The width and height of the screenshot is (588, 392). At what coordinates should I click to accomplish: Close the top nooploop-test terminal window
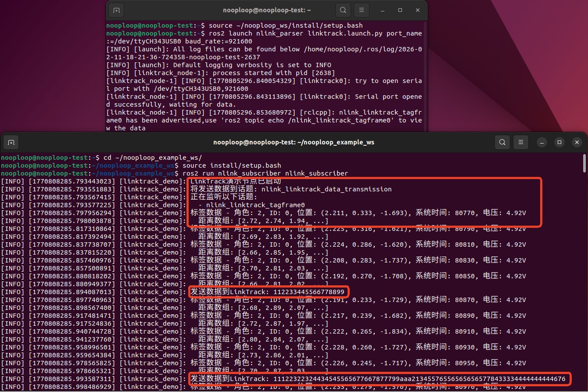tap(418, 10)
